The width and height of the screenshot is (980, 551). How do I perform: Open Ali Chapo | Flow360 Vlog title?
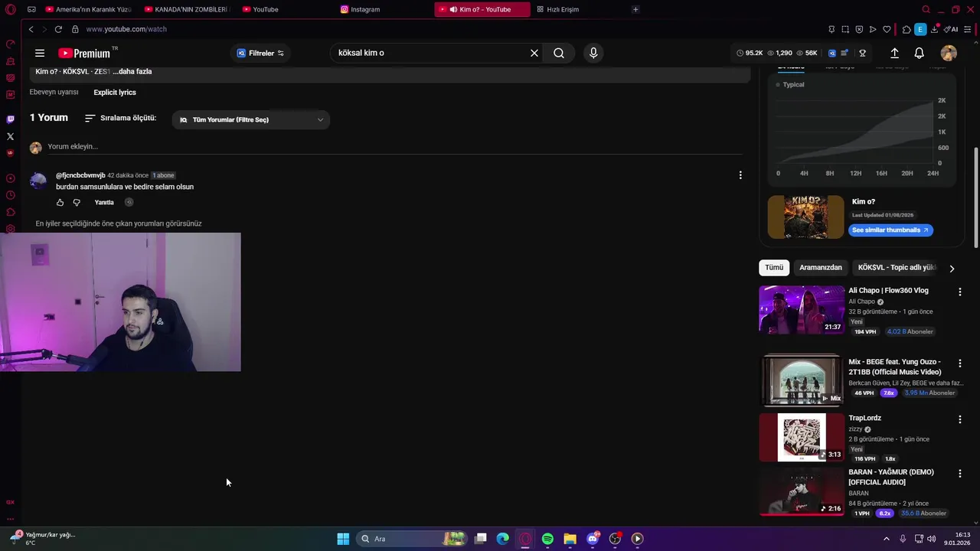(x=888, y=291)
